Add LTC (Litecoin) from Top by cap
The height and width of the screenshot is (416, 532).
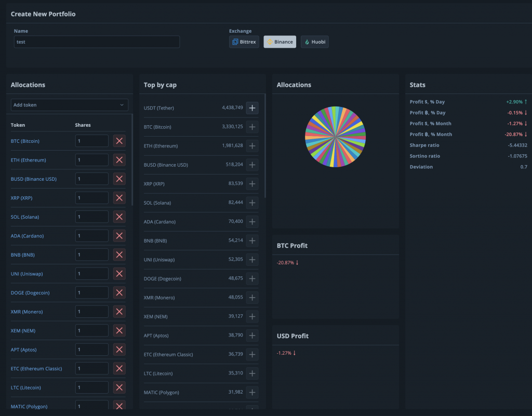tap(252, 373)
